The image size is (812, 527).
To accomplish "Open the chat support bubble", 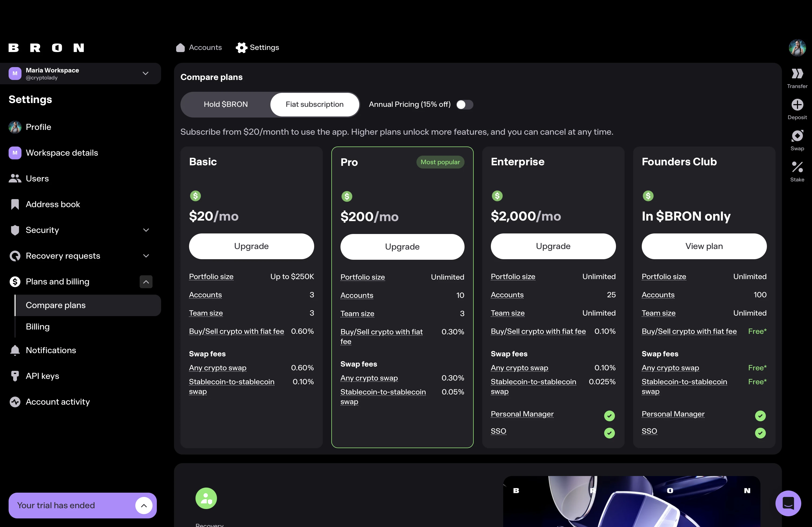I will click(788, 503).
